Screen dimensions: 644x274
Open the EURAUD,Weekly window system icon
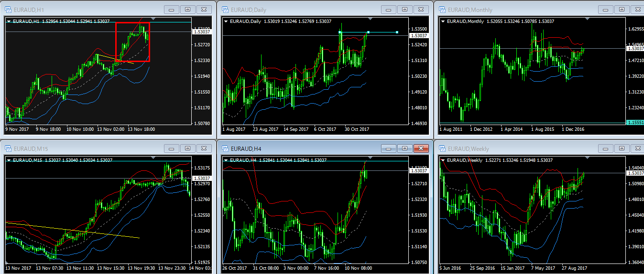[x=442, y=148]
